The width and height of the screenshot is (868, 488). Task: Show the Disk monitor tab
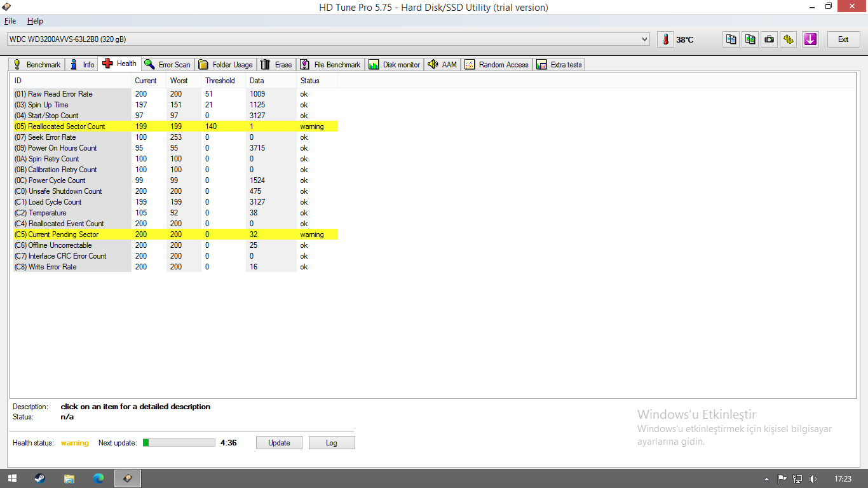pos(395,64)
